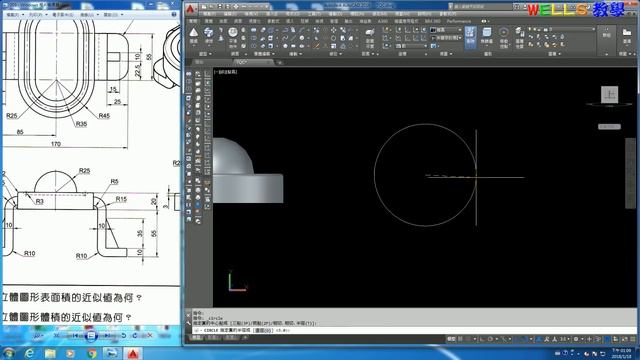Click New in the quick access toolbar
640x360 pixels.
click(204, 7)
